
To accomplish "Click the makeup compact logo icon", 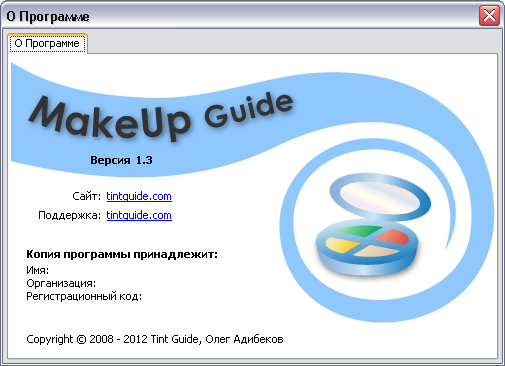I will point(372,225).
